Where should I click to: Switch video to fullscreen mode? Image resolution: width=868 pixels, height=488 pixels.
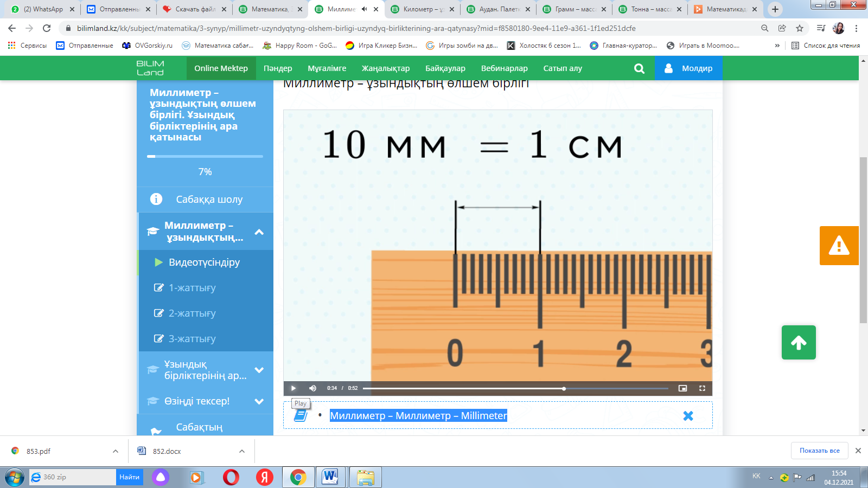[x=702, y=388]
